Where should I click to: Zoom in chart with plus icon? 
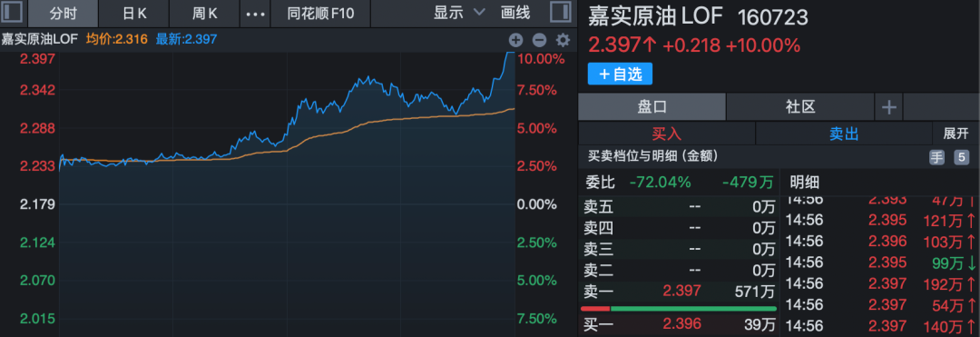(x=515, y=41)
